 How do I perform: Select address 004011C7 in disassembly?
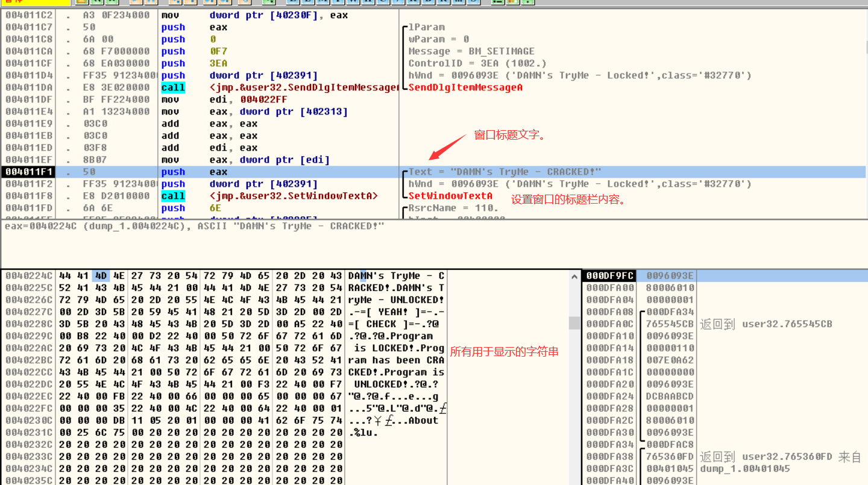(30, 27)
